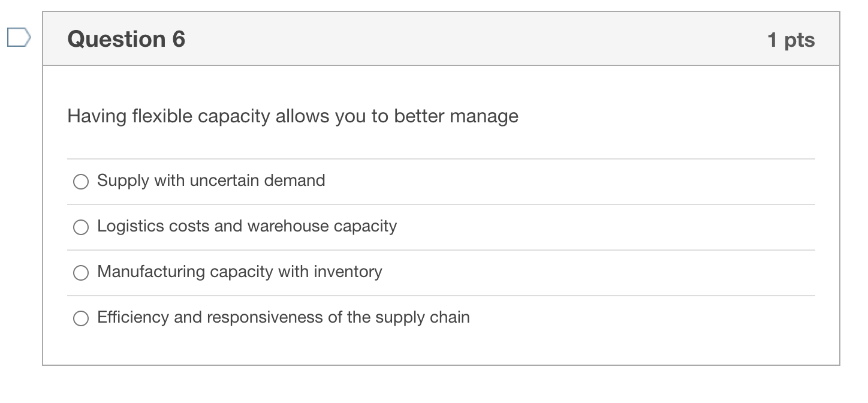Select the radio button for Logistics costs and warehouse capacity
The width and height of the screenshot is (868, 403).
click(x=81, y=227)
